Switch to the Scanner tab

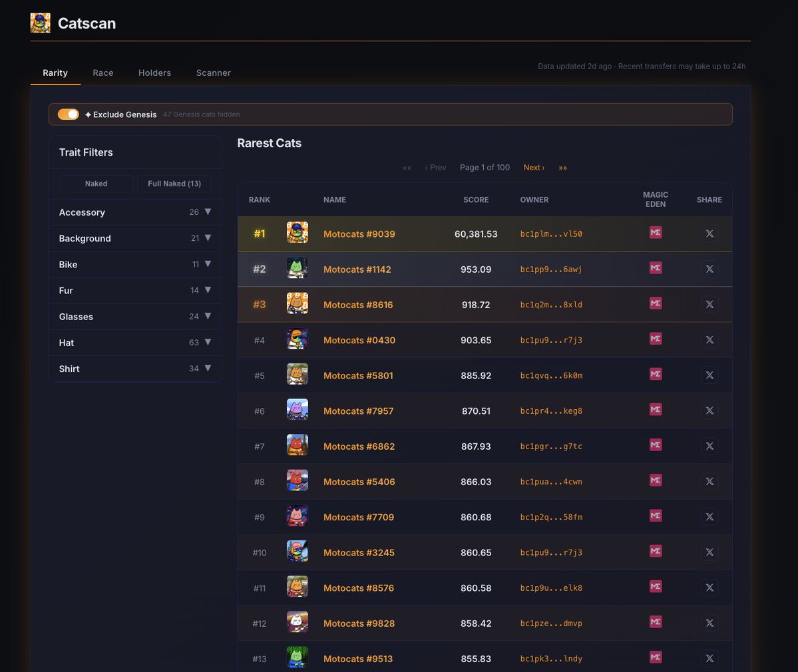tap(213, 73)
